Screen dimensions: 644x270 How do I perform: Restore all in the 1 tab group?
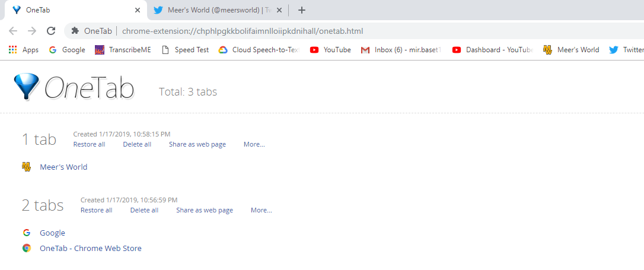(x=89, y=144)
